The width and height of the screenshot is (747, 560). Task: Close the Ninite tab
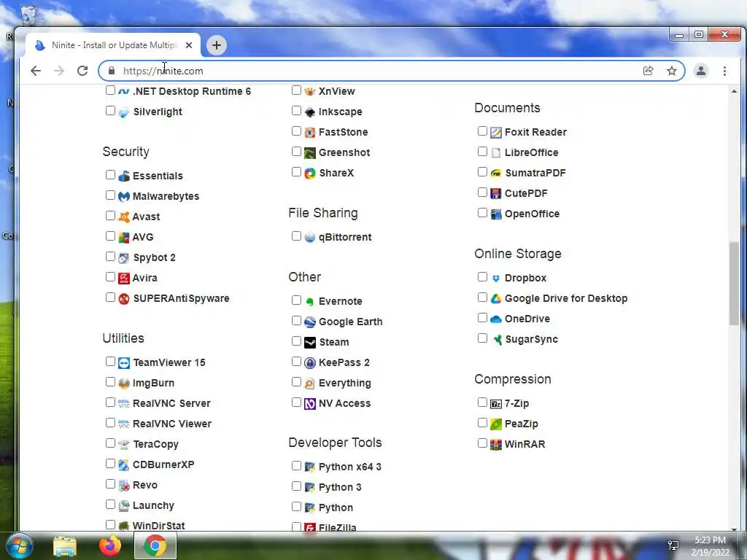189,45
